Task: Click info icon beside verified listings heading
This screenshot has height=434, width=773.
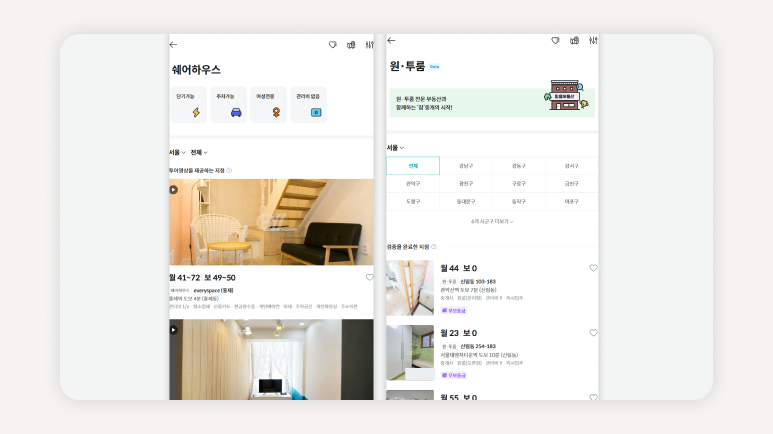Action: [434, 247]
